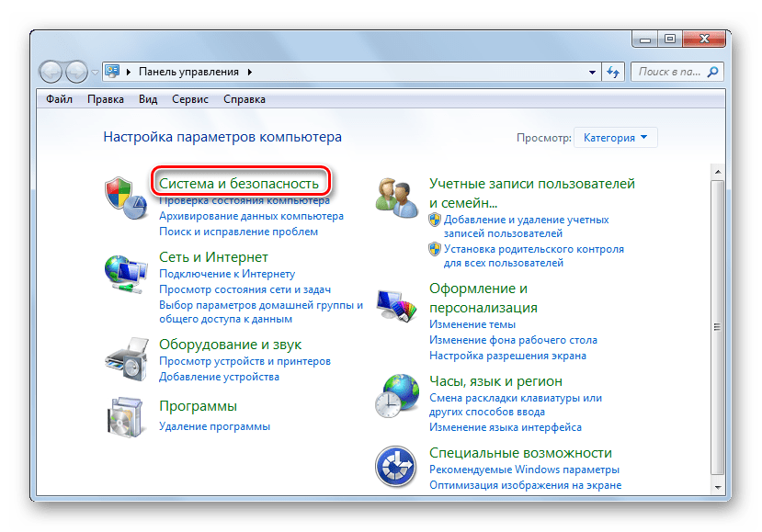Click the scrollbar down arrow
Viewport: 762px width, 532px height.
coord(717,487)
